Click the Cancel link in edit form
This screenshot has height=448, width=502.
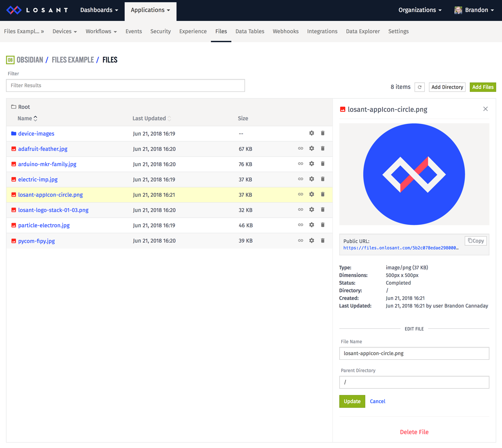(378, 401)
